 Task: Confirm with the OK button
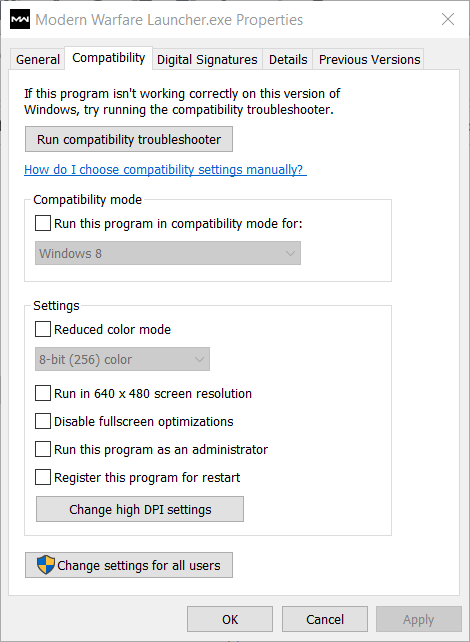pos(230,619)
